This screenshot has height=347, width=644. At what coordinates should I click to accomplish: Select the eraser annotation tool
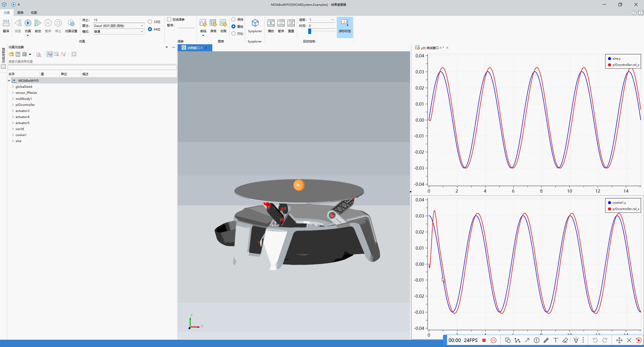(x=565, y=340)
